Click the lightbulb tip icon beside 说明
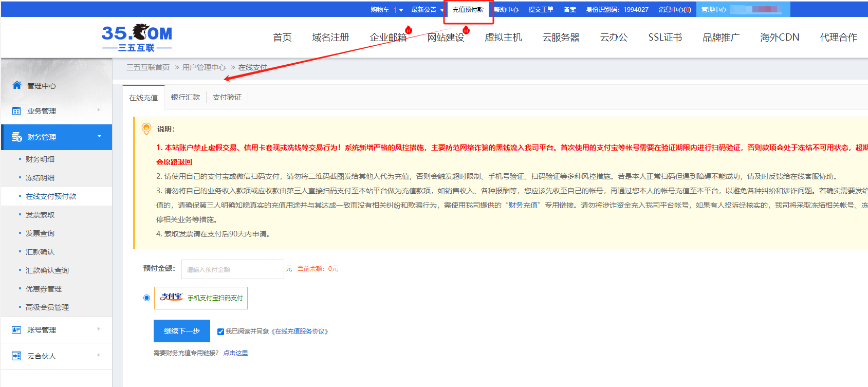Viewport: 868px width, 387px height. pos(146,128)
